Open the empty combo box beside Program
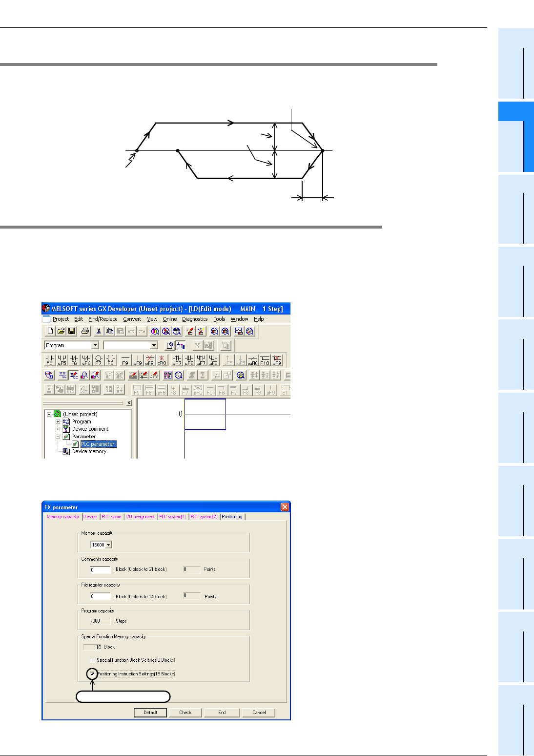This screenshot has height=756, width=534. pyautogui.click(x=154, y=345)
